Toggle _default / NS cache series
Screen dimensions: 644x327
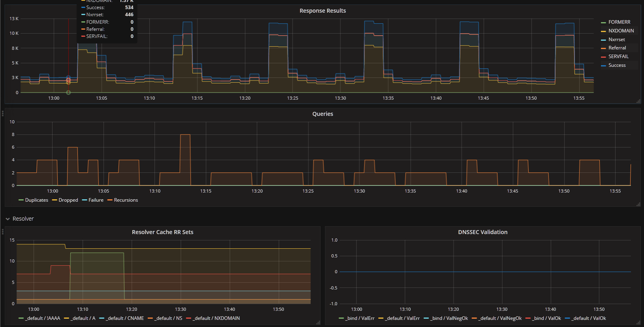pyautogui.click(x=168, y=318)
